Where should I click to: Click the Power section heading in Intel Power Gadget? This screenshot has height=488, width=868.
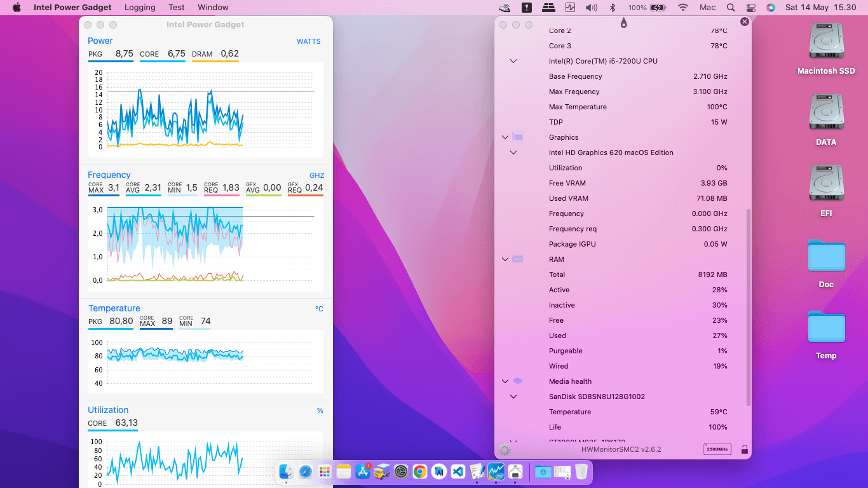pos(100,41)
